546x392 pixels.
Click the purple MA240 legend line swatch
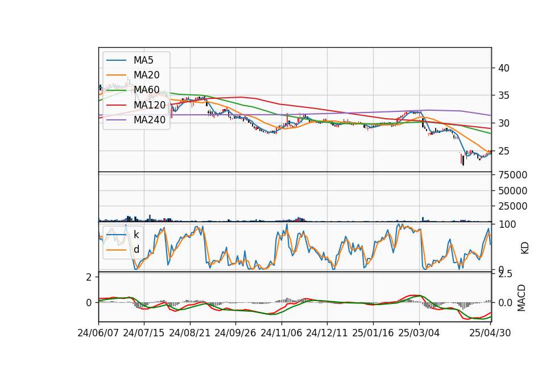(x=116, y=120)
